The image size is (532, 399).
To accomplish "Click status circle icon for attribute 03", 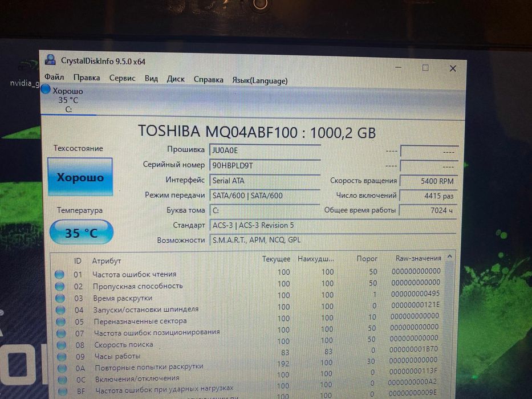I will click(x=60, y=298).
